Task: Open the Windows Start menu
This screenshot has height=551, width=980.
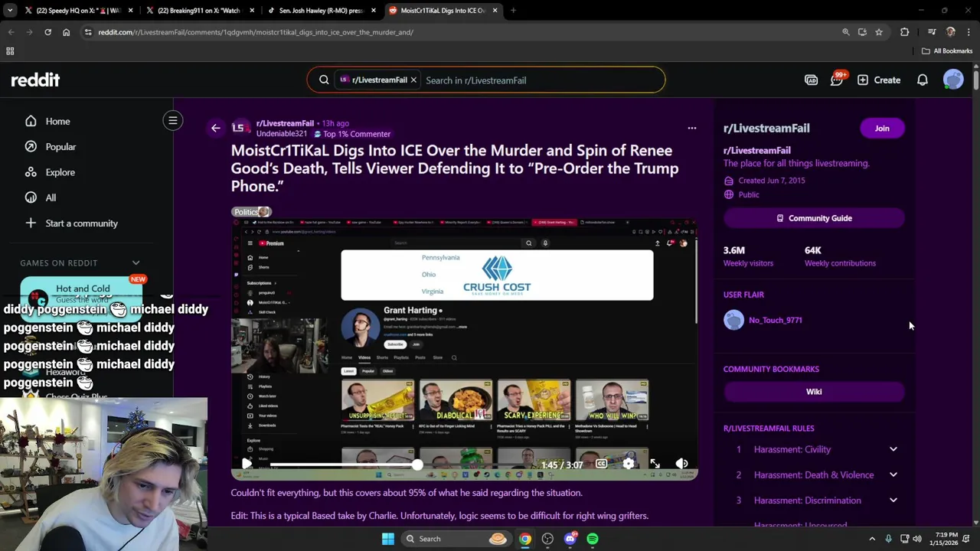Action: tap(388, 539)
